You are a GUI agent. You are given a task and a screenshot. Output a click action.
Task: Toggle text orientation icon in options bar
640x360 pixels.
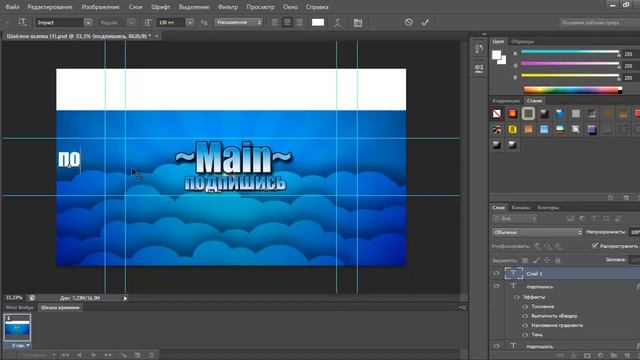(22, 22)
